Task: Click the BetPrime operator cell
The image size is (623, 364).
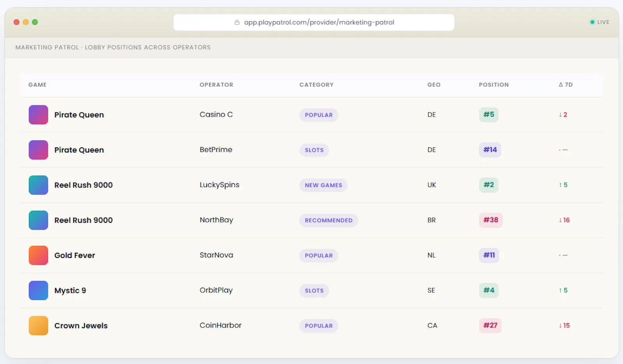Action: [x=216, y=150]
